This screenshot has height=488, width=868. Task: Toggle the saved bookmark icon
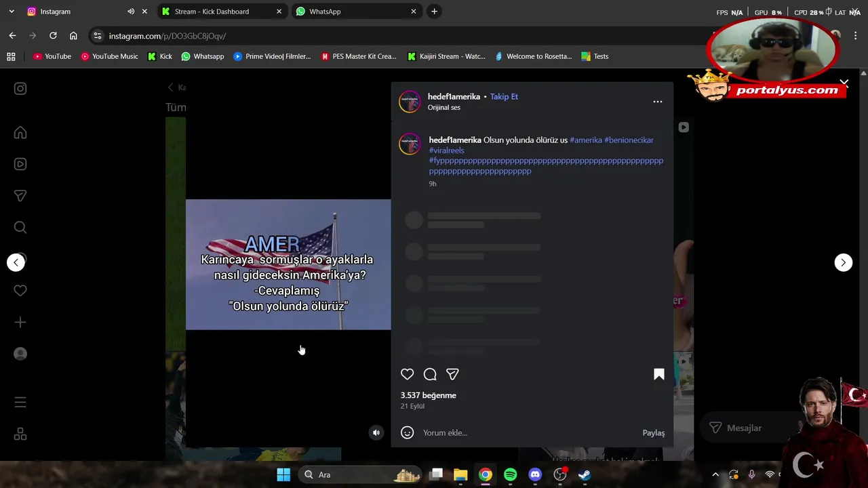click(x=658, y=374)
